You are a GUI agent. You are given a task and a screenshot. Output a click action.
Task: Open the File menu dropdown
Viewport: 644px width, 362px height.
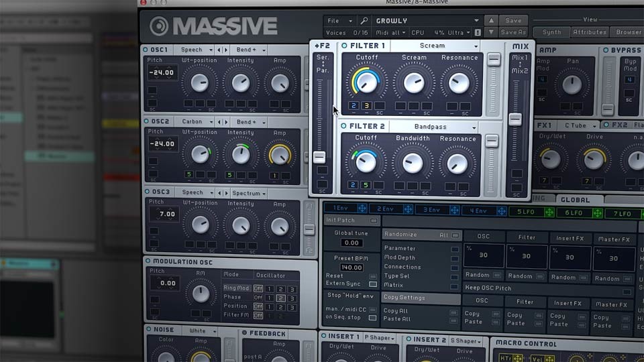pyautogui.click(x=339, y=21)
